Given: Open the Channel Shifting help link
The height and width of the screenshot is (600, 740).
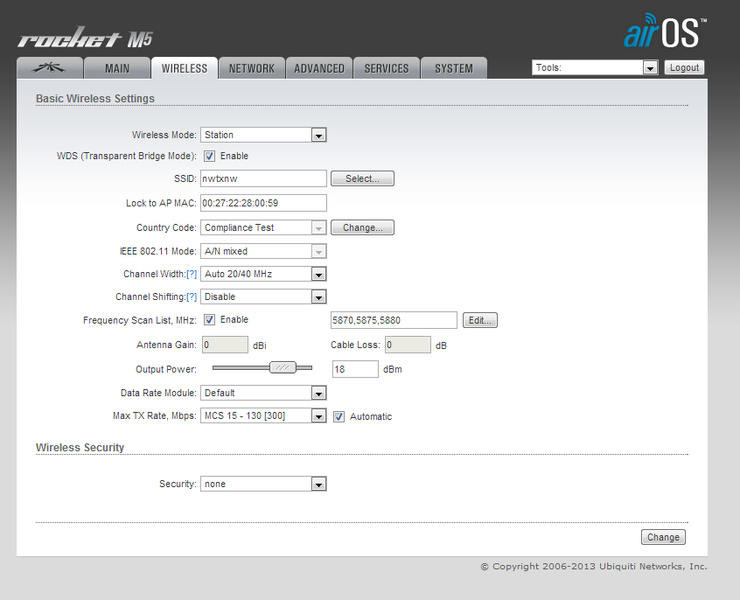Looking at the screenshot, I should pos(192,296).
